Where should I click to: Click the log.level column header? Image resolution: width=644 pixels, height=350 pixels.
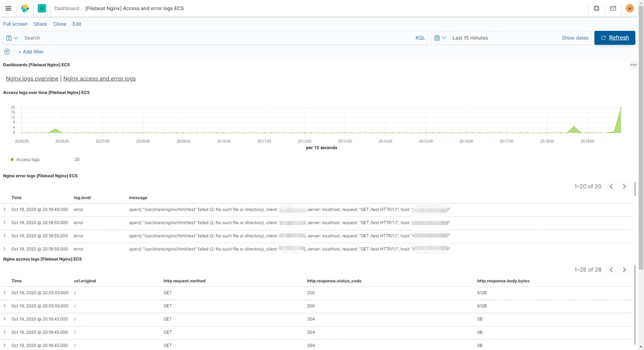pos(82,198)
